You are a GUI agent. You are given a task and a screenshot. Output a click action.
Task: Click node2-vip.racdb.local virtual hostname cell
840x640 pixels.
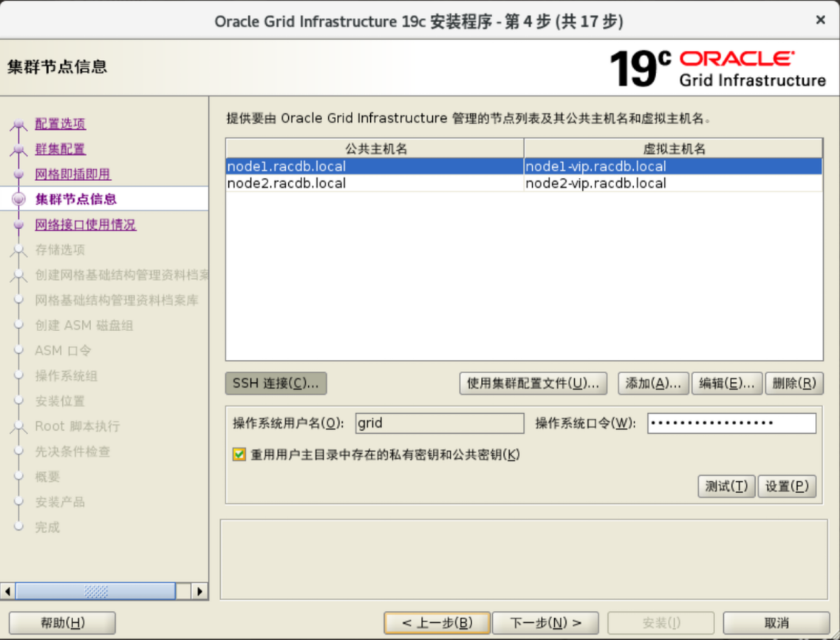coord(672,183)
